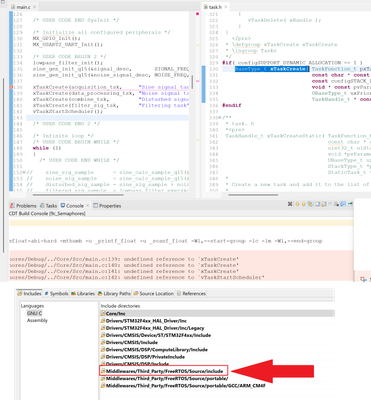The width and height of the screenshot is (371, 400).
Task: Click the Remove Console X icon
Action: click(290, 204)
